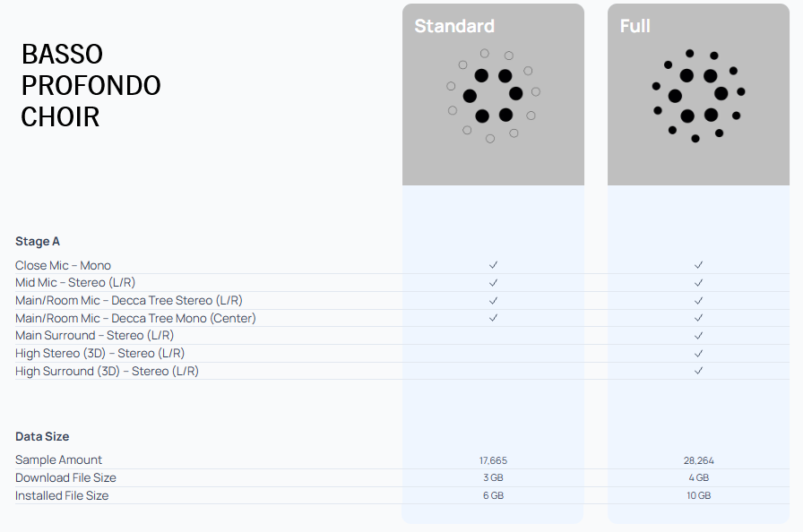Viewport: 803px width, 532px height.
Task: Click Full checkmark for High Surround (3D)
Action: tap(698, 371)
